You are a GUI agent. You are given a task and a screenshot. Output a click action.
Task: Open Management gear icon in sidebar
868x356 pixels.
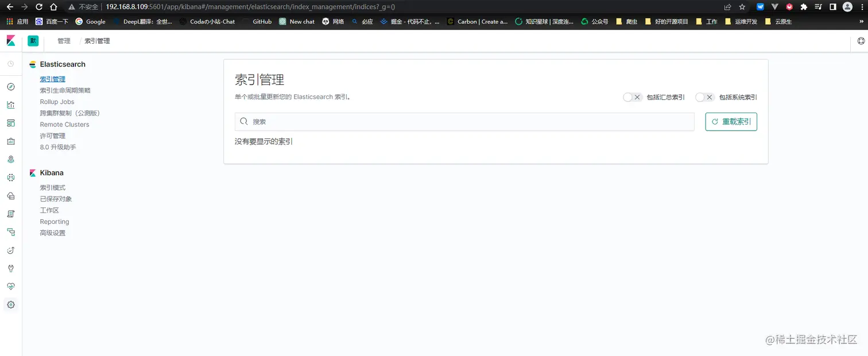pos(10,305)
